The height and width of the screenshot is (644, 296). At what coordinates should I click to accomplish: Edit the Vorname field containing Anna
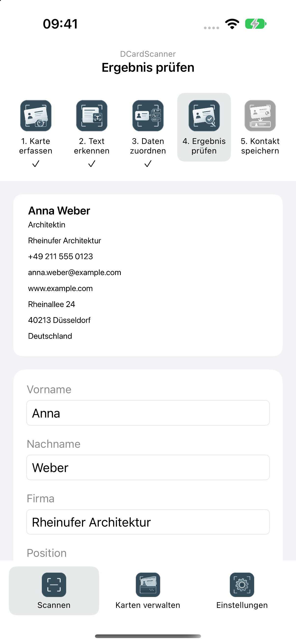click(148, 413)
